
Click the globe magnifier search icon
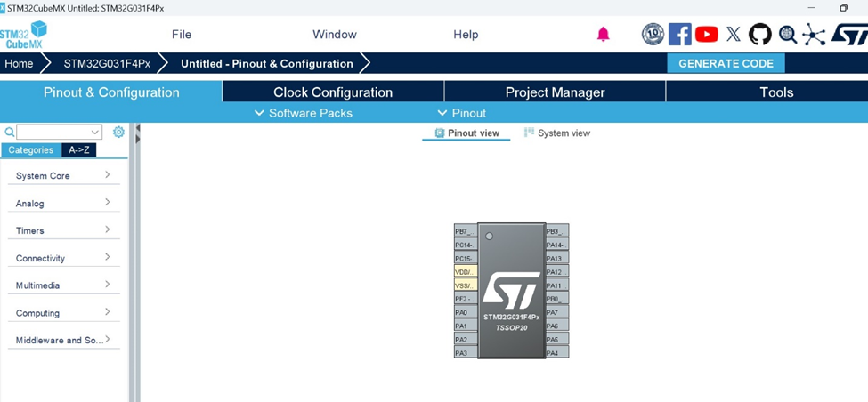788,35
